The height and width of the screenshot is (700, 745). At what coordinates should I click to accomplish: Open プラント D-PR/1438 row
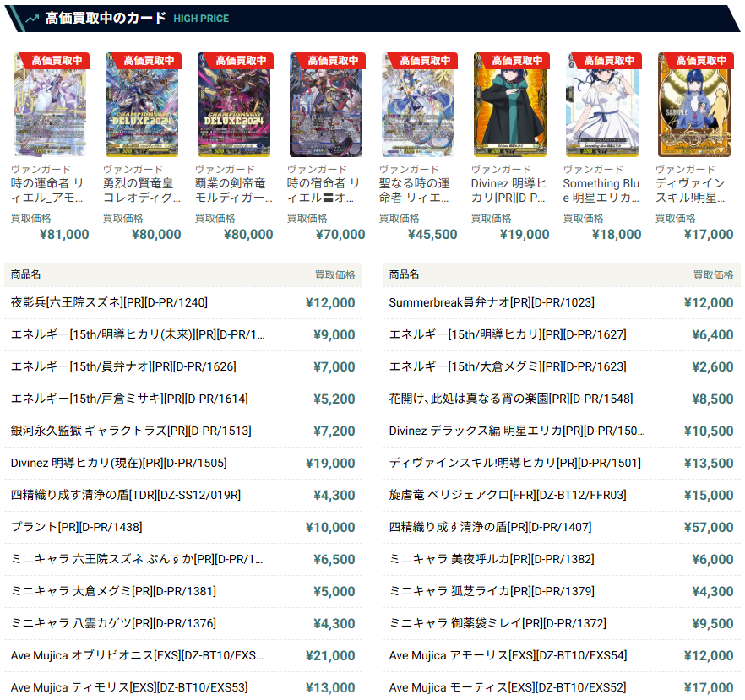click(183, 527)
